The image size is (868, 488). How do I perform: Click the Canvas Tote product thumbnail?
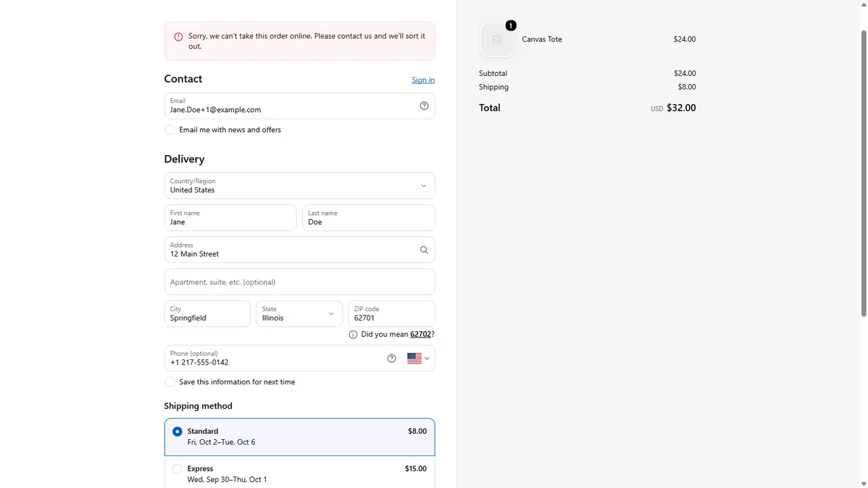coord(497,40)
